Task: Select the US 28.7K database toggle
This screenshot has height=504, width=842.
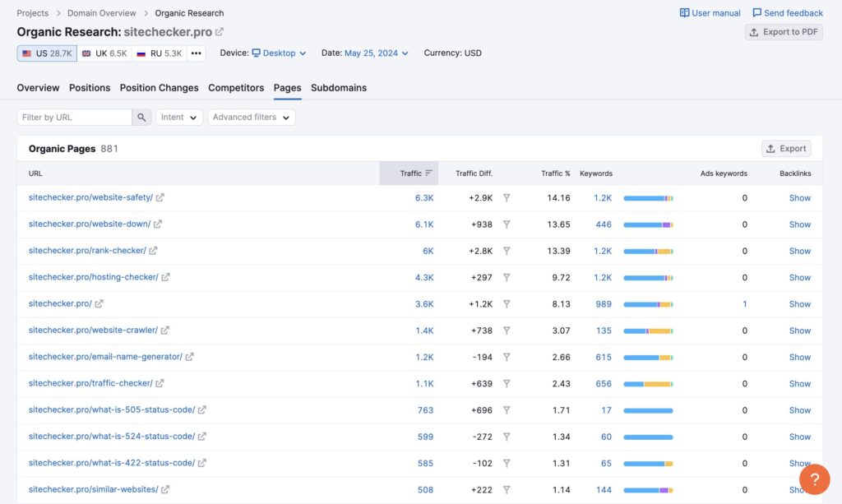Action: 48,53
